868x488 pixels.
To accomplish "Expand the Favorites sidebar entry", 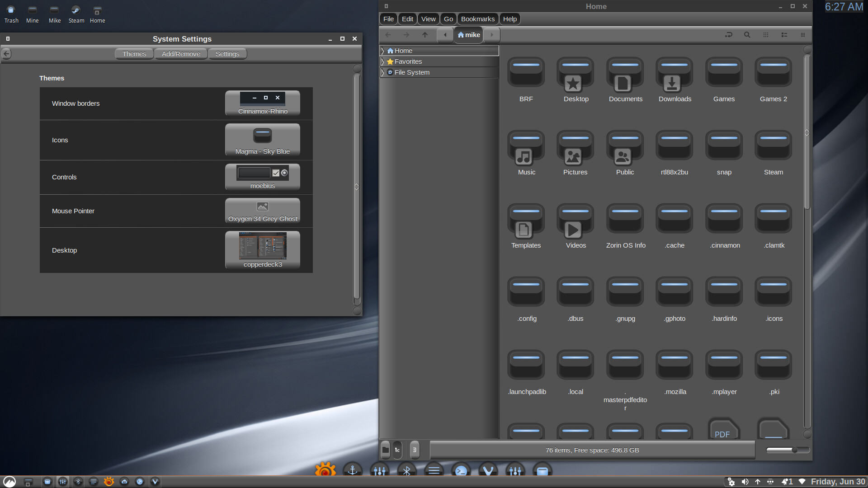I will coord(383,61).
